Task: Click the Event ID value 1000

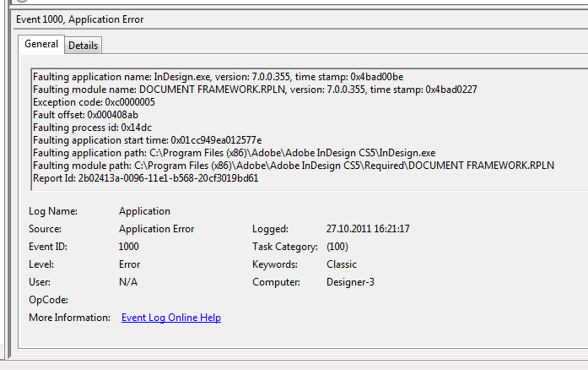Action: point(128,247)
